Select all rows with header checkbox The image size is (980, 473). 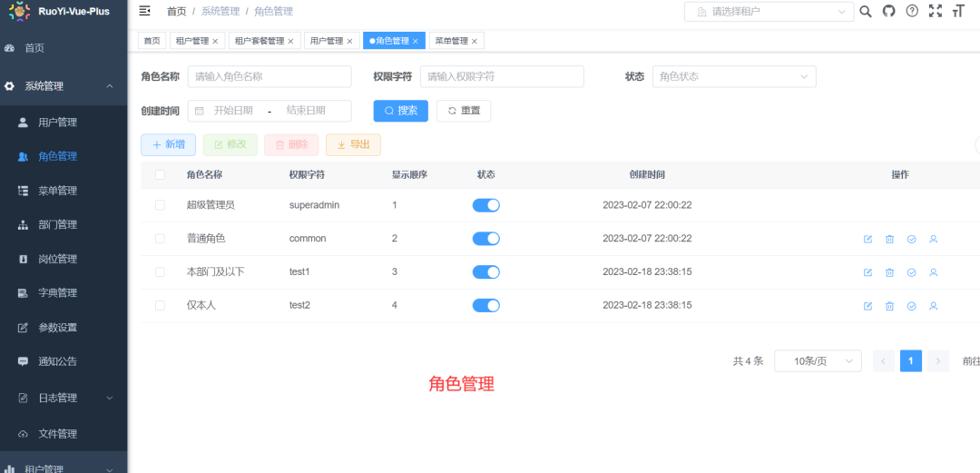(160, 175)
